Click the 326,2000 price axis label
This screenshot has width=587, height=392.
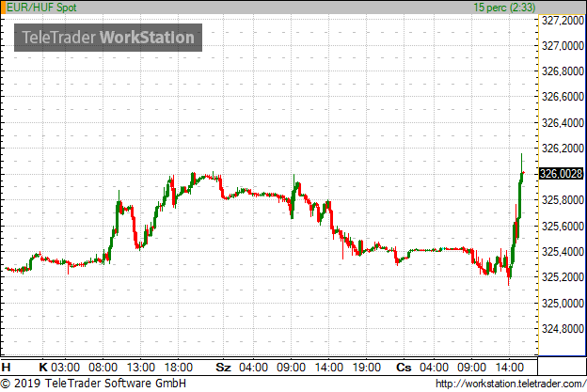click(563, 149)
